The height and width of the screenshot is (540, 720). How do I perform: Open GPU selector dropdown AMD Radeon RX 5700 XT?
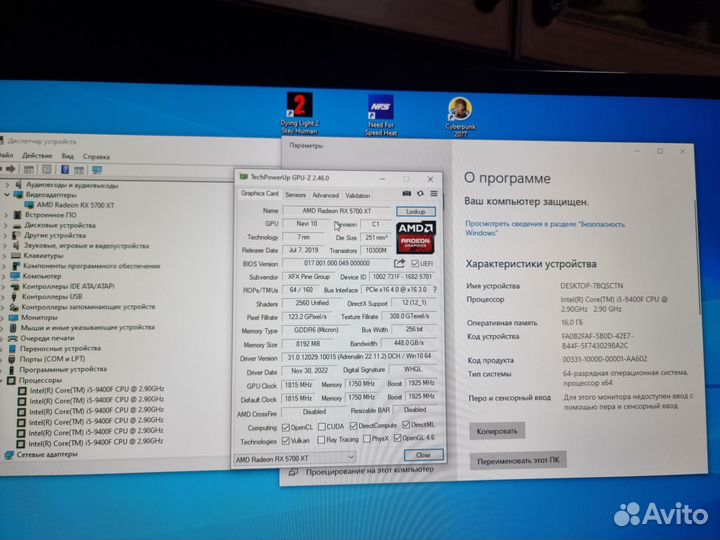tap(295, 458)
